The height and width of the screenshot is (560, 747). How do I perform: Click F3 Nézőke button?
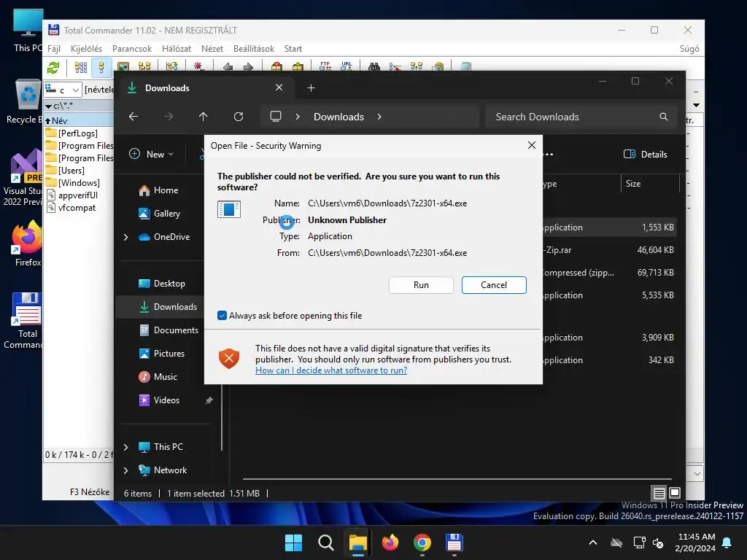(90, 492)
